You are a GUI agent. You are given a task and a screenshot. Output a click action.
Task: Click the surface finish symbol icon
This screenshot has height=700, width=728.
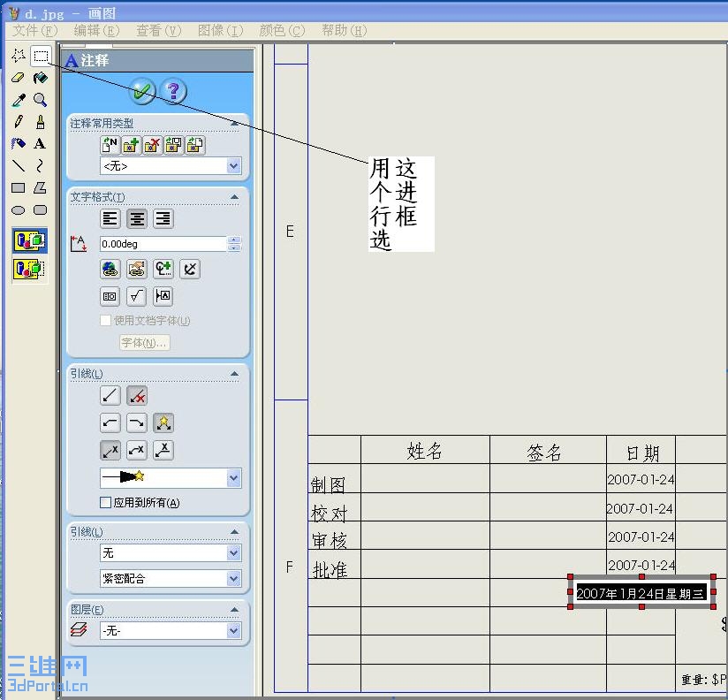[136, 296]
